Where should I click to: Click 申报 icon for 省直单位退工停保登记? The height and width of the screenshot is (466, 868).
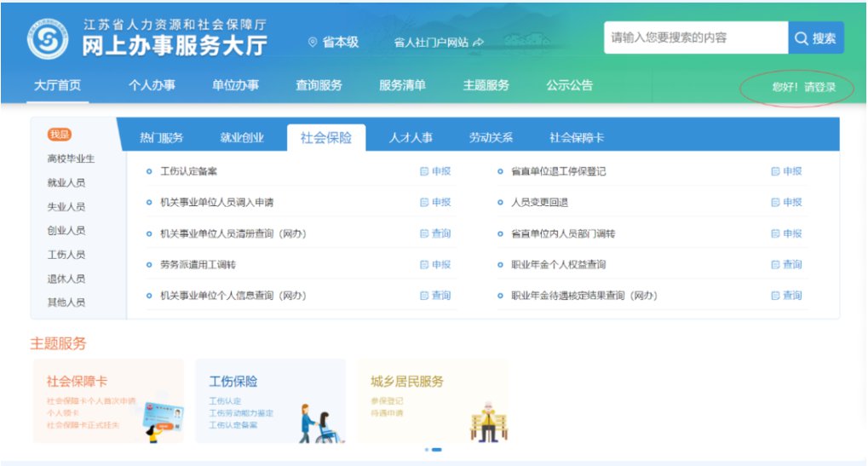click(775, 171)
